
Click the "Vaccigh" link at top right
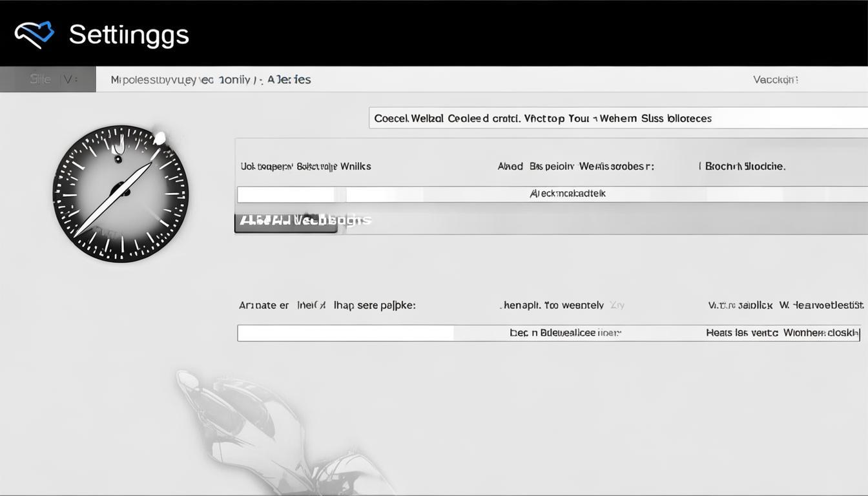[x=775, y=79]
